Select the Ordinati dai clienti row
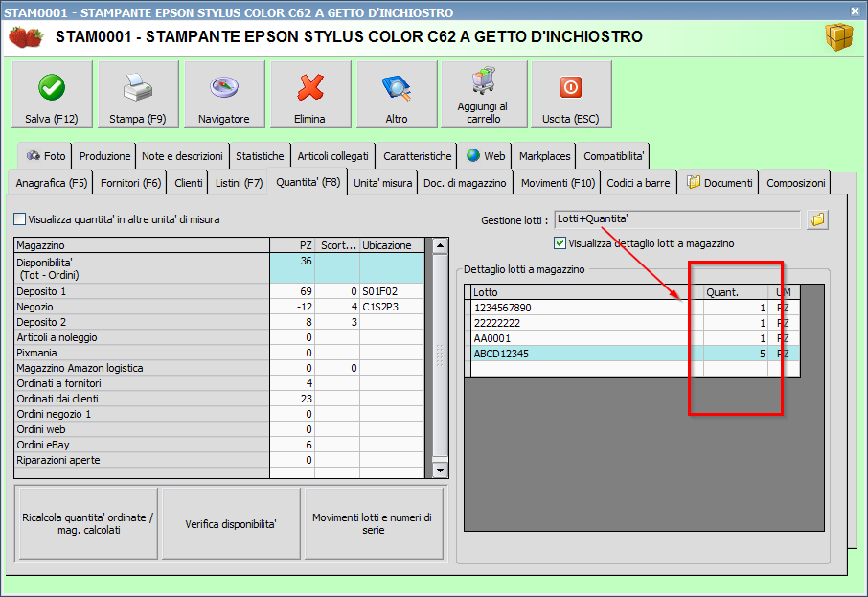 pos(219,399)
